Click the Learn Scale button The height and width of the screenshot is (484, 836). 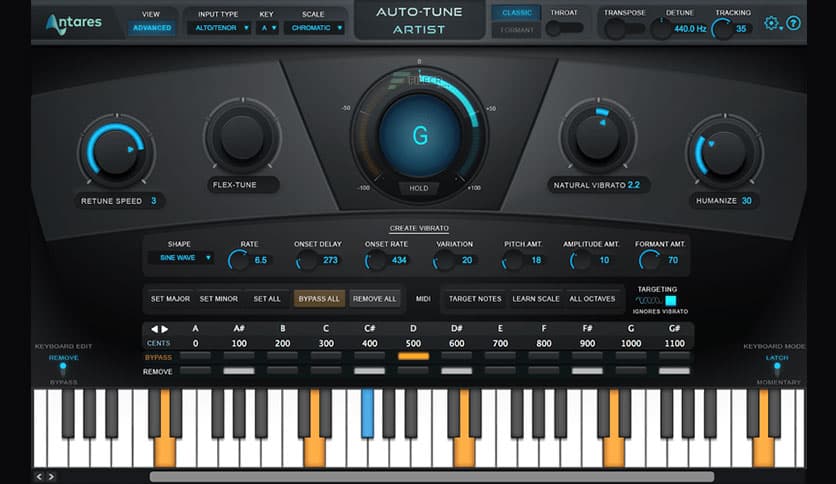coord(536,299)
